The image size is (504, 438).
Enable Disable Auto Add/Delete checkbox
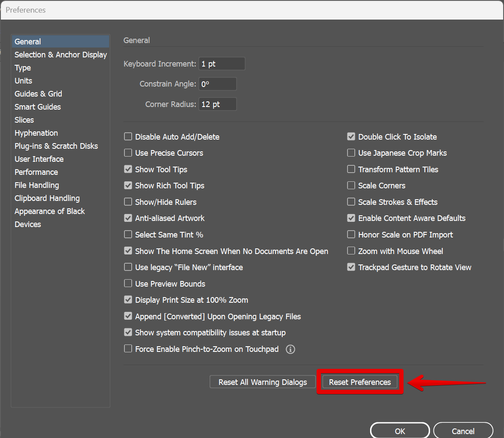point(128,137)
